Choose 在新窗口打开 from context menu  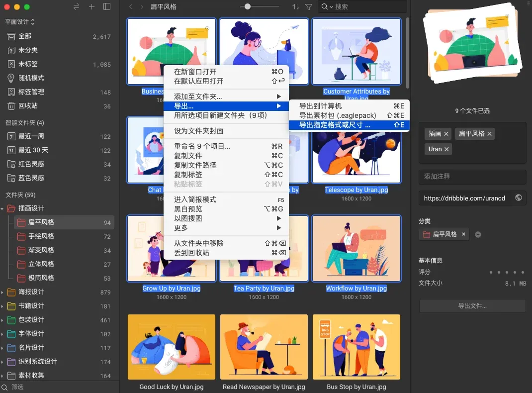(x=226, y=72)
